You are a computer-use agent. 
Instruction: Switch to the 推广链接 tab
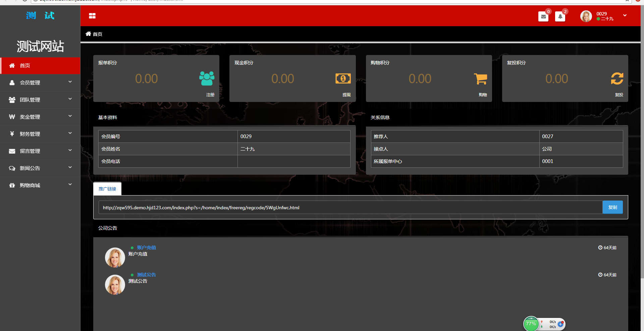[x=107, y=189]
